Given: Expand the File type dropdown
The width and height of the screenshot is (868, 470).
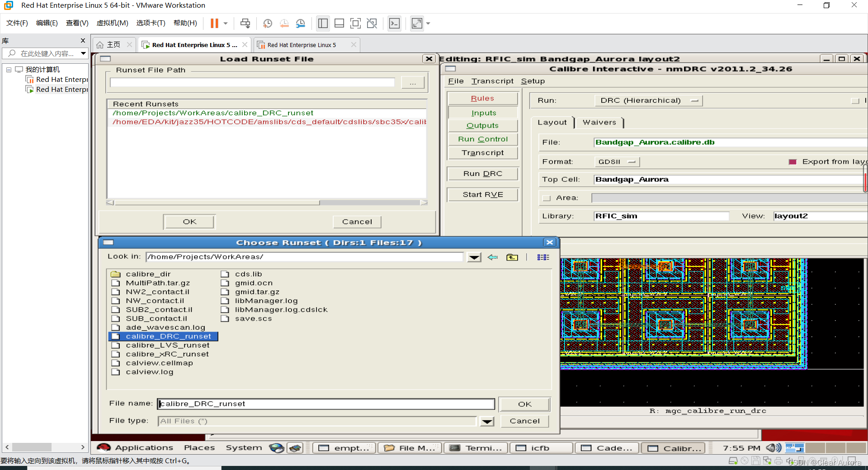Looking at the screenshot, I should click(487, 422).
